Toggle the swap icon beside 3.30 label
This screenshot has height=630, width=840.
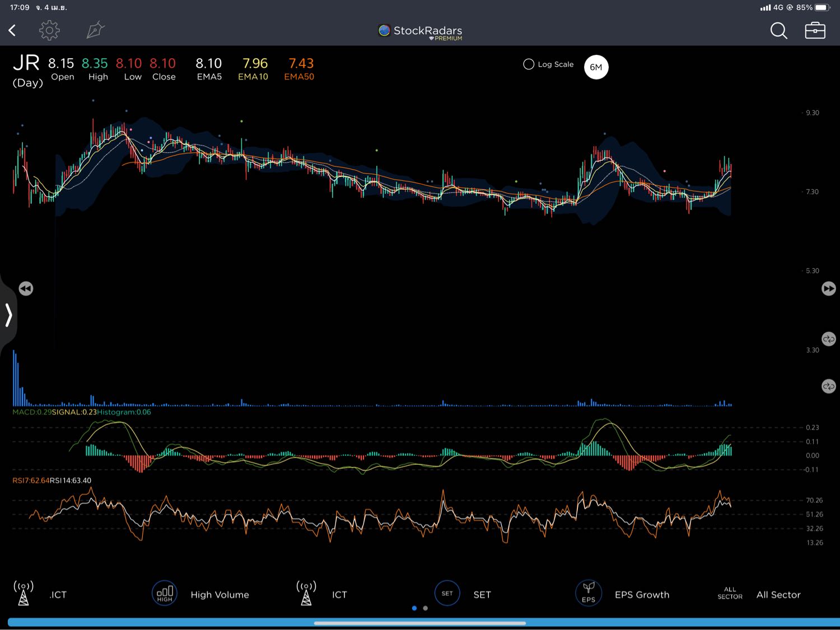pyautogui.click(x=828, y=339)
